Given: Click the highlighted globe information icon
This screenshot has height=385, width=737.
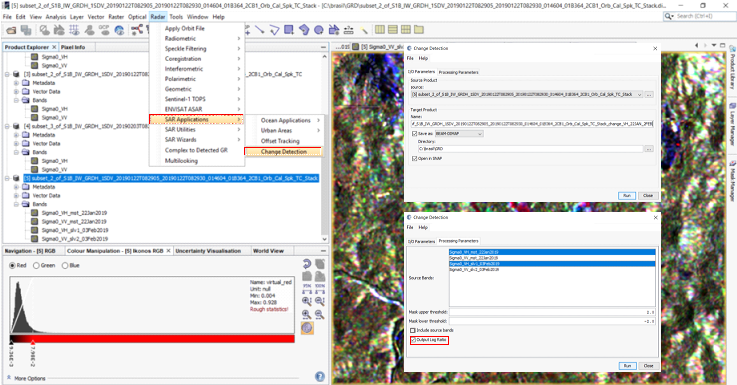Looking at the screenshot, I should click(307, 328).
